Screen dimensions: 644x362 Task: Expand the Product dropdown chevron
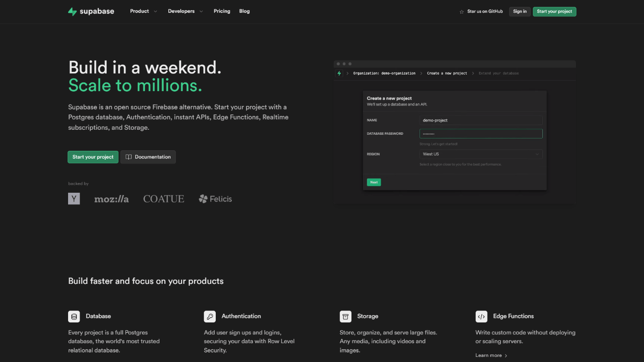[x=155, y=11]
